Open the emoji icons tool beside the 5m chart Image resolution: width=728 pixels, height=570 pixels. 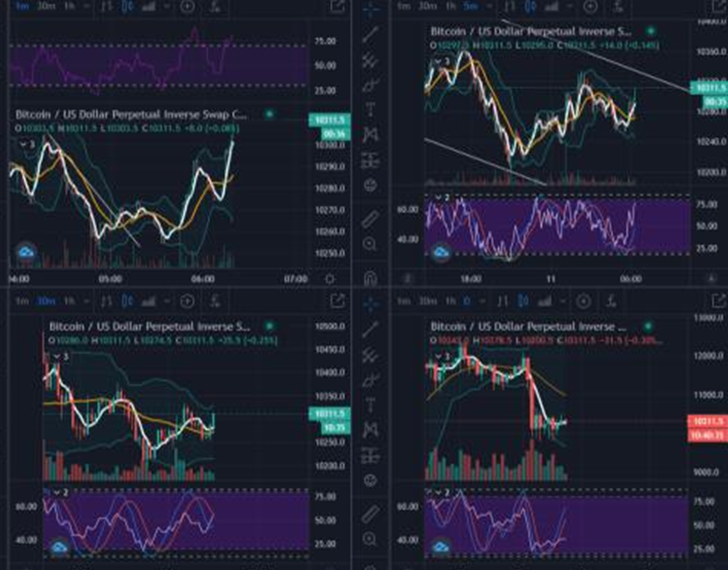pos(370,185)
